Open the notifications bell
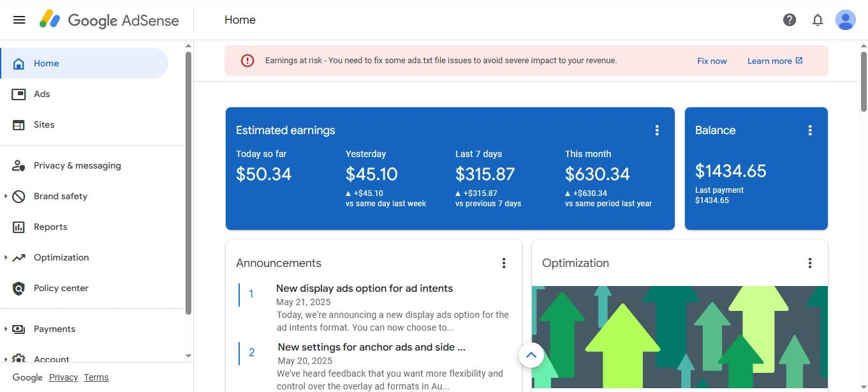The image size is (868, 392). 818,20
